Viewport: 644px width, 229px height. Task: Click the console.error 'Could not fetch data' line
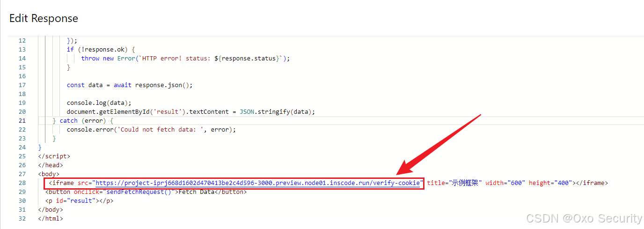click(x=151, y=130)
